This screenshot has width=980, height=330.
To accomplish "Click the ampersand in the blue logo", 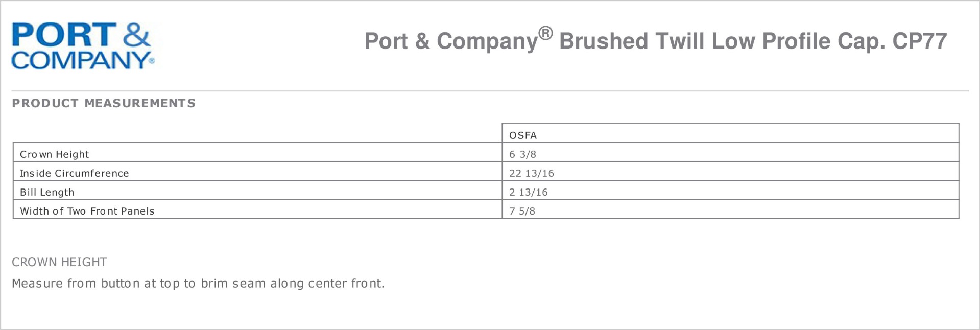I will pyautogui.click(x=136, y=35).
